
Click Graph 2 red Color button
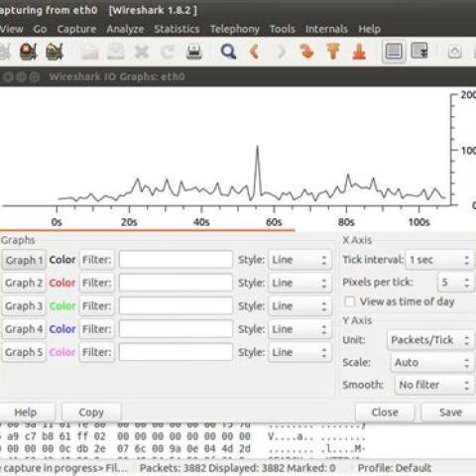point(62,283)
